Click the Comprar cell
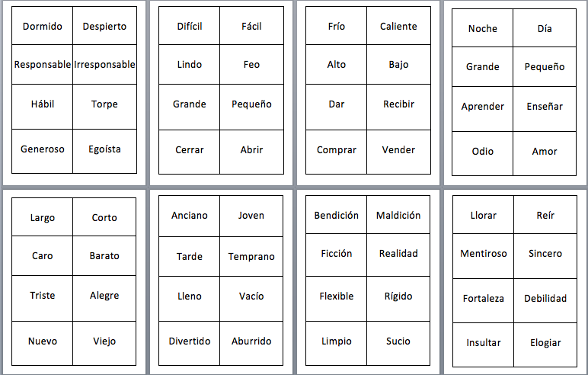The width and height of the screenshot is (588, 375). pyautogui.click(x=336, y=150)
